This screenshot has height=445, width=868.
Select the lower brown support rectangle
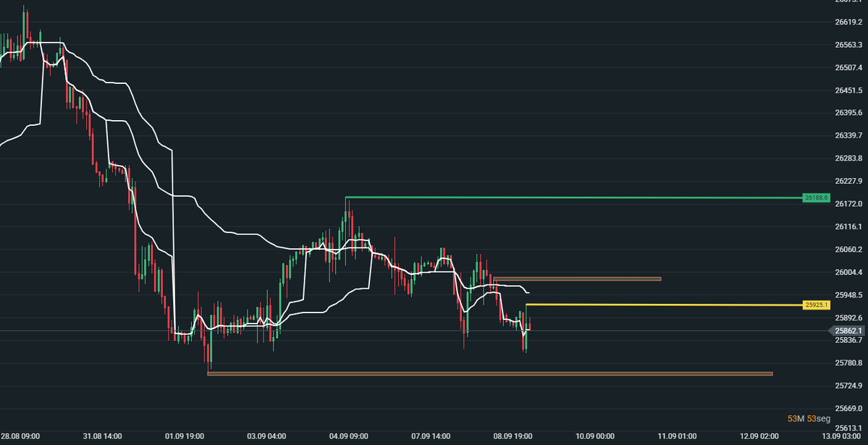point(490,374)
